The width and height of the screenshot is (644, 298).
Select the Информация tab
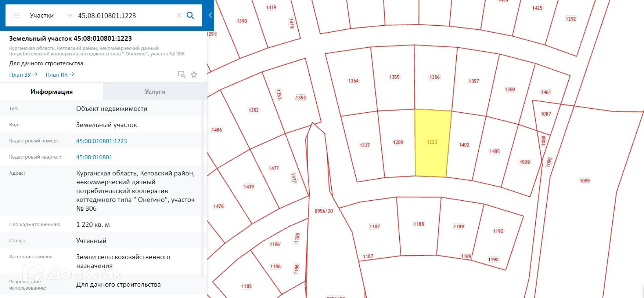[x=51, y=92]
